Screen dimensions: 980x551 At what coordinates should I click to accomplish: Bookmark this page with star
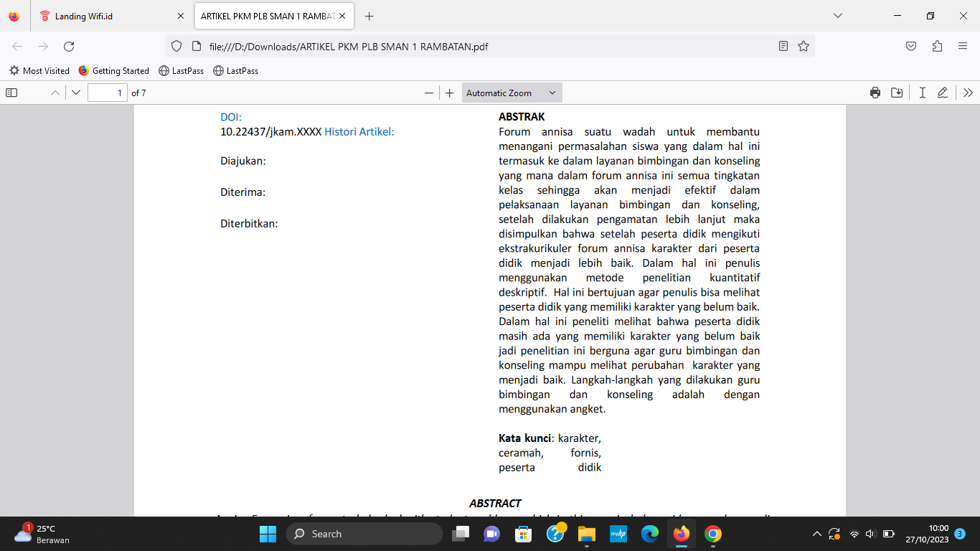click(x=804, y=46)
